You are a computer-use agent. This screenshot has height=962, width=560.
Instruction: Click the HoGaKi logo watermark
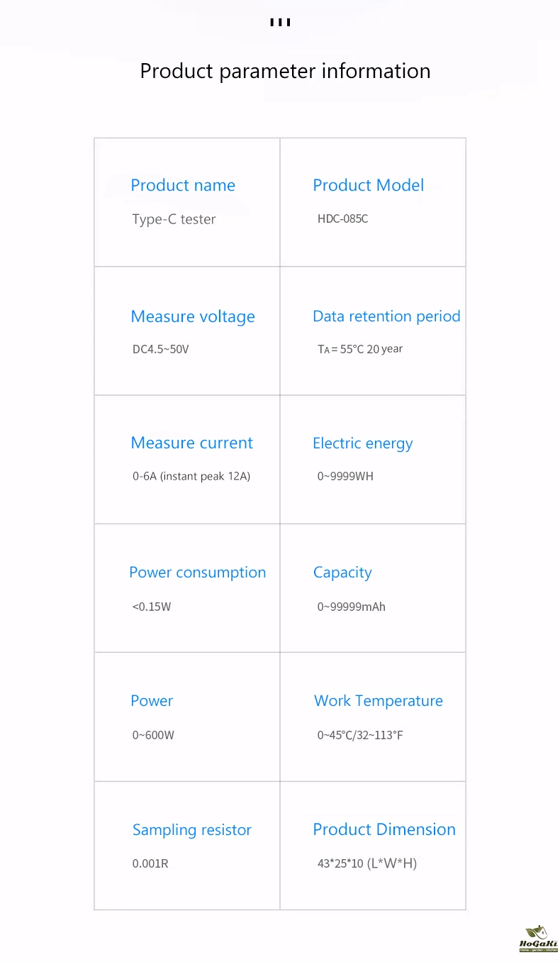[539, 938]
